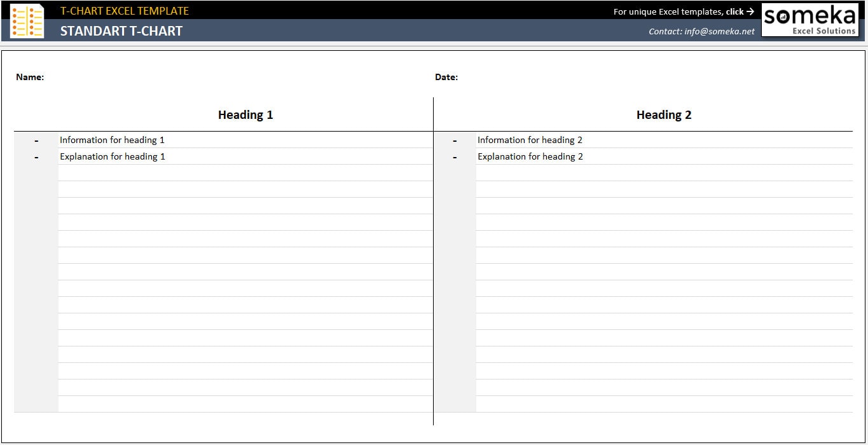Select the dash bullet before 'Explanation for heading 1'
This screenshot has width=868, height=445.
click(36, 156)
